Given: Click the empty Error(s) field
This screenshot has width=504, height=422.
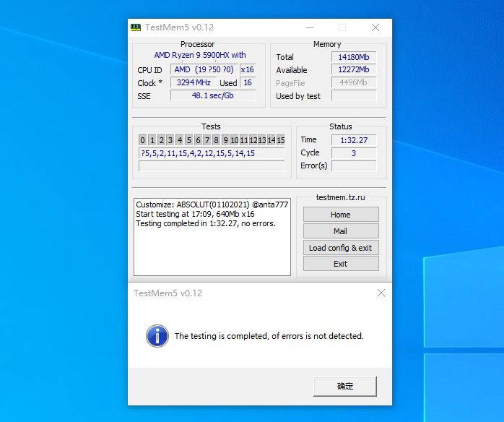Looking at the screenshot, I should coord(354,166).
